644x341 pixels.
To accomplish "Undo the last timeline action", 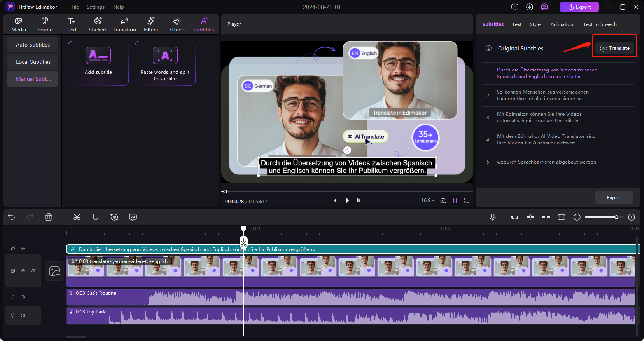I will click(11, 217).
